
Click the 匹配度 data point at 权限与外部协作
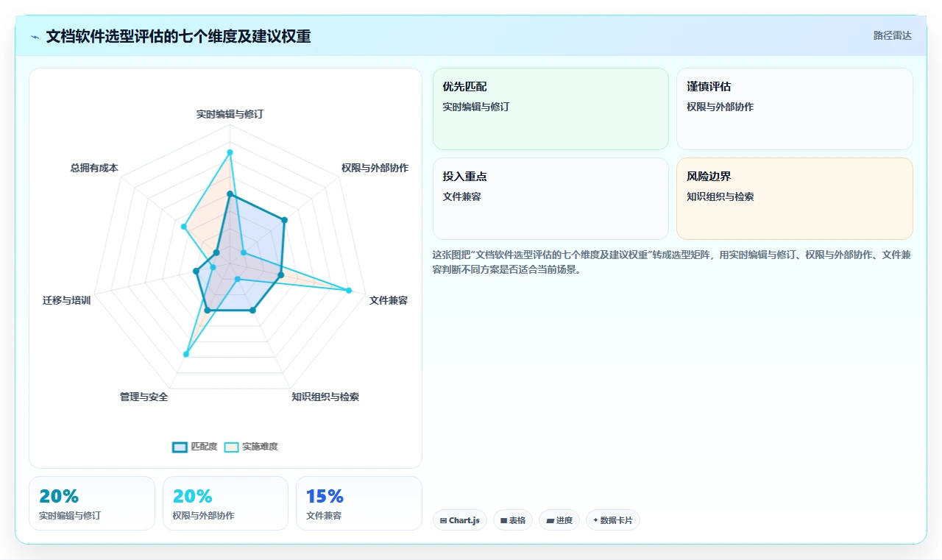[285, 220]
